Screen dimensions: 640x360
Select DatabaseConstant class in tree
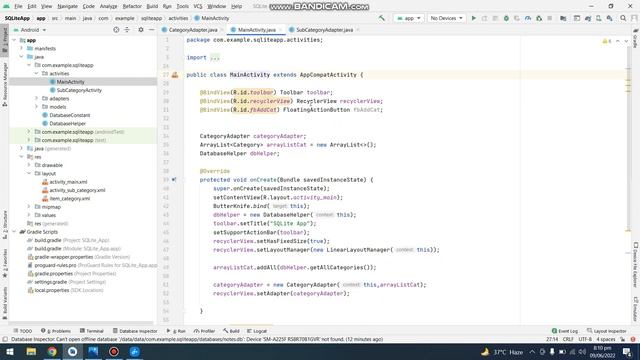click(66, 115)
